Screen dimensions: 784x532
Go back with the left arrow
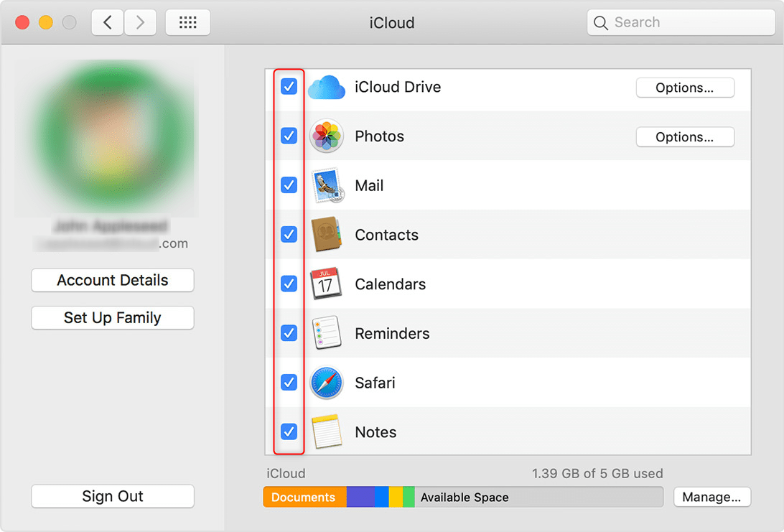pos(108,22)
